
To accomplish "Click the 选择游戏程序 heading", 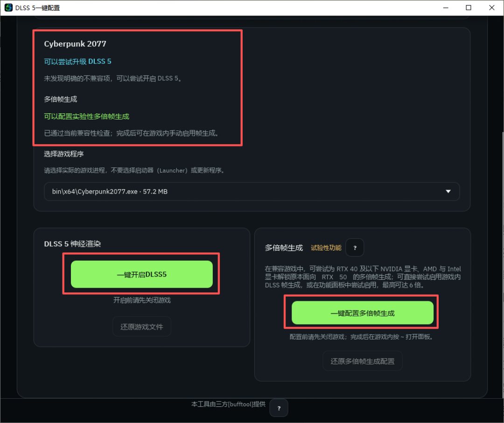I will (x=63, y=154).
